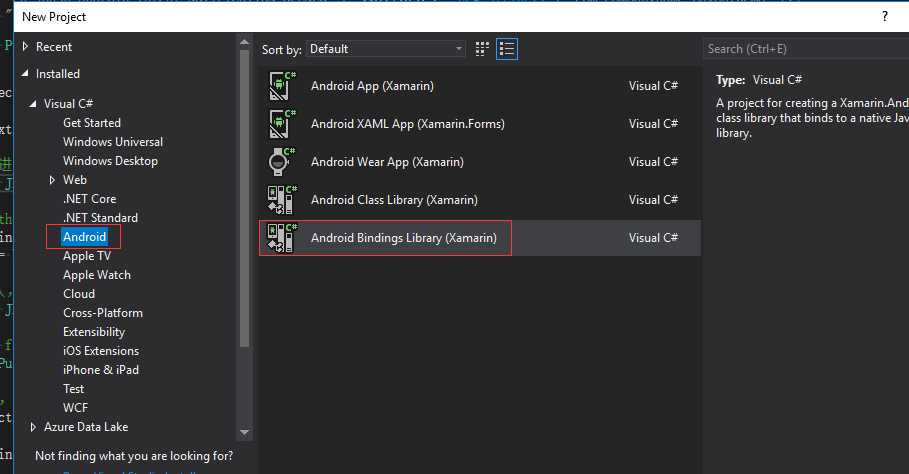Viewport: 909px width, 474px height.
Task: Collapse the Installed node
Action: [x=25, y=74]
